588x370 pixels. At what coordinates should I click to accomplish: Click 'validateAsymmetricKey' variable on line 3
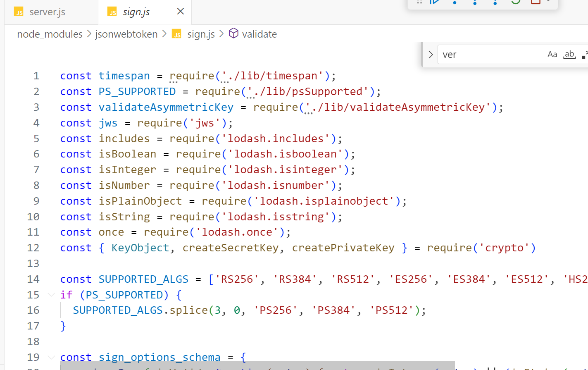pos(166,107)
